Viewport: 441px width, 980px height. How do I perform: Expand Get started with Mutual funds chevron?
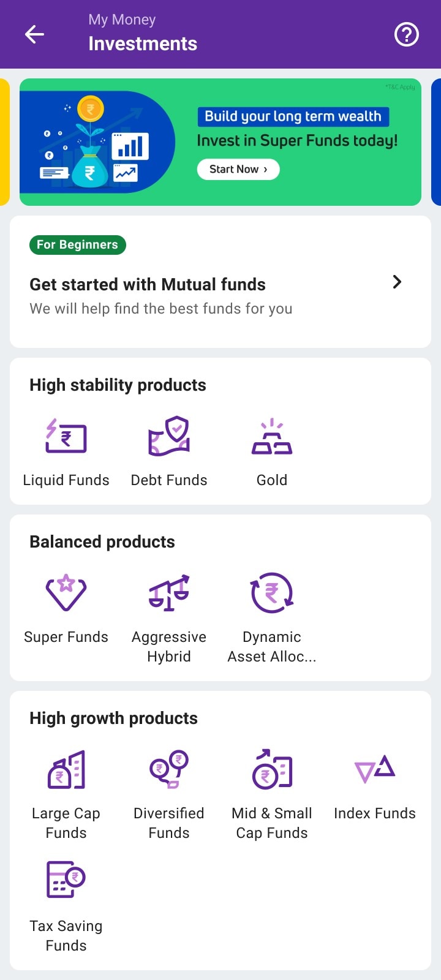point(397,282)
